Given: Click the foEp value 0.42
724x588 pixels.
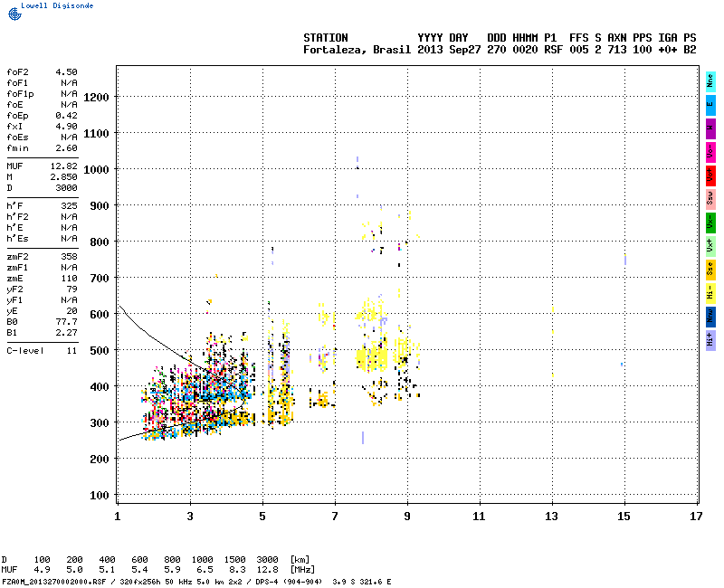Looking at the screenshot, I should [66, 116].
